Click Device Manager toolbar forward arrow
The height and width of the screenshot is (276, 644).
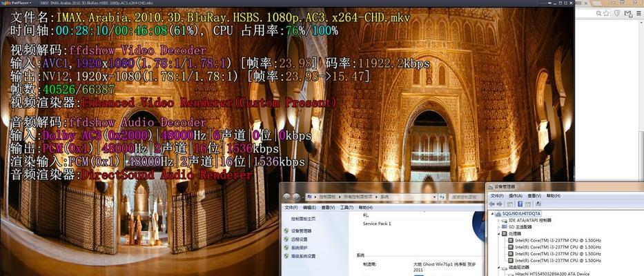pyautogui.click(x=500, y=204)
